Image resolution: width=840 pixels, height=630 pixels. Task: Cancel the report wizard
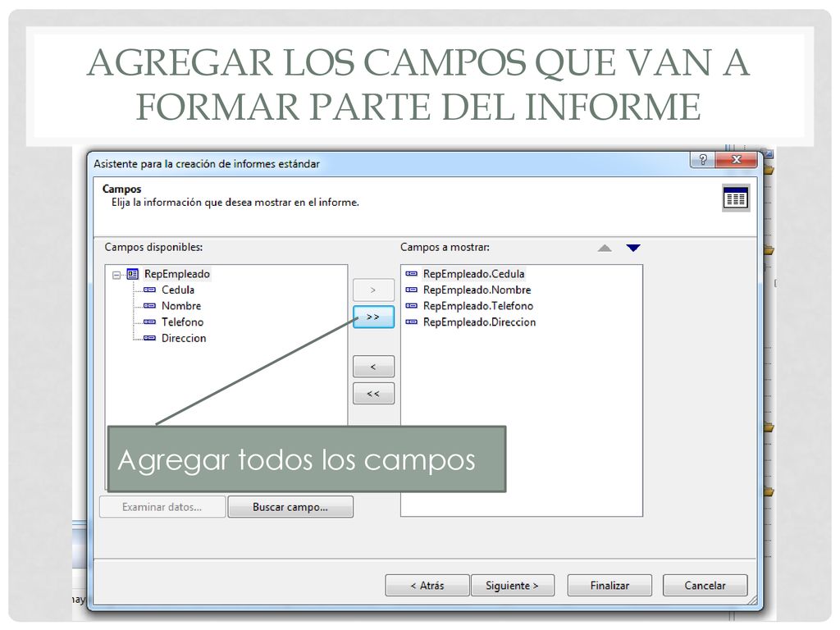click(x=705, y=586)
